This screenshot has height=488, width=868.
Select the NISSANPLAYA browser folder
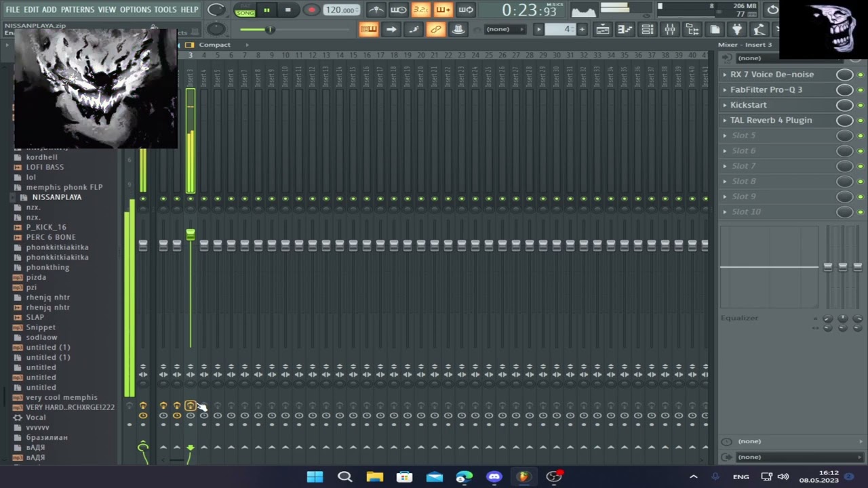pos(57,197)
